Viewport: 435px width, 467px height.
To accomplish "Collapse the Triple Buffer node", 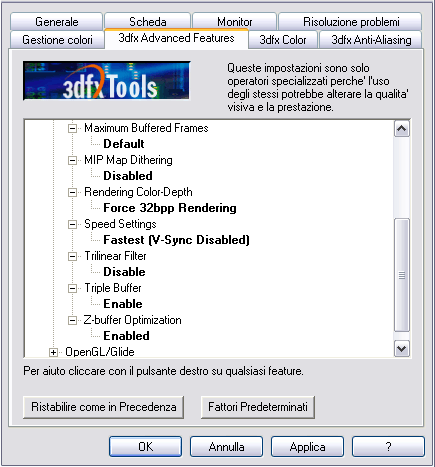I will [x=72, y=288].
